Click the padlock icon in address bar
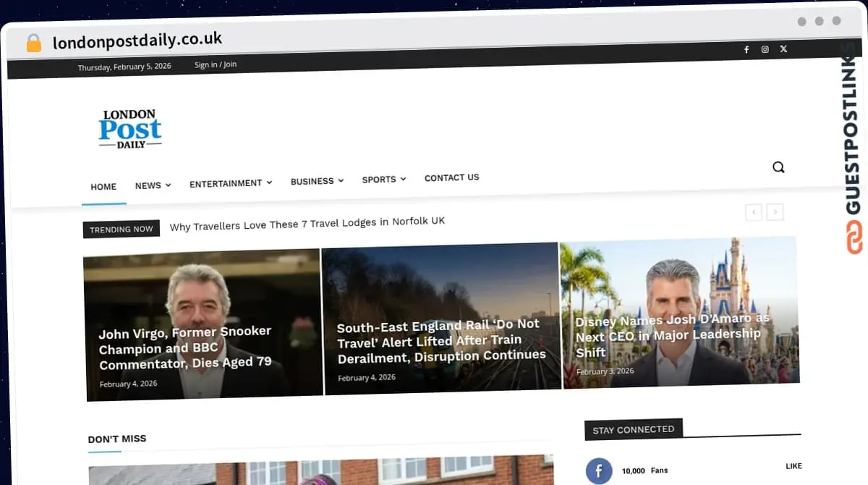 point(34,43)
